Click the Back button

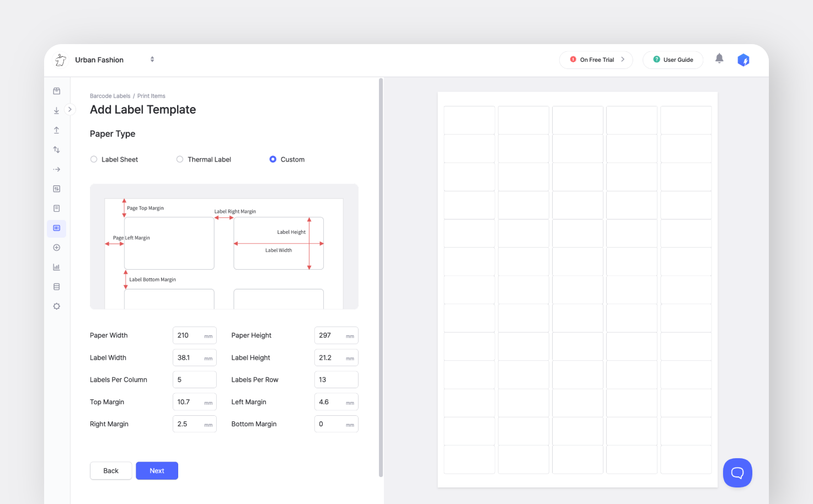[x=110, y=470]
